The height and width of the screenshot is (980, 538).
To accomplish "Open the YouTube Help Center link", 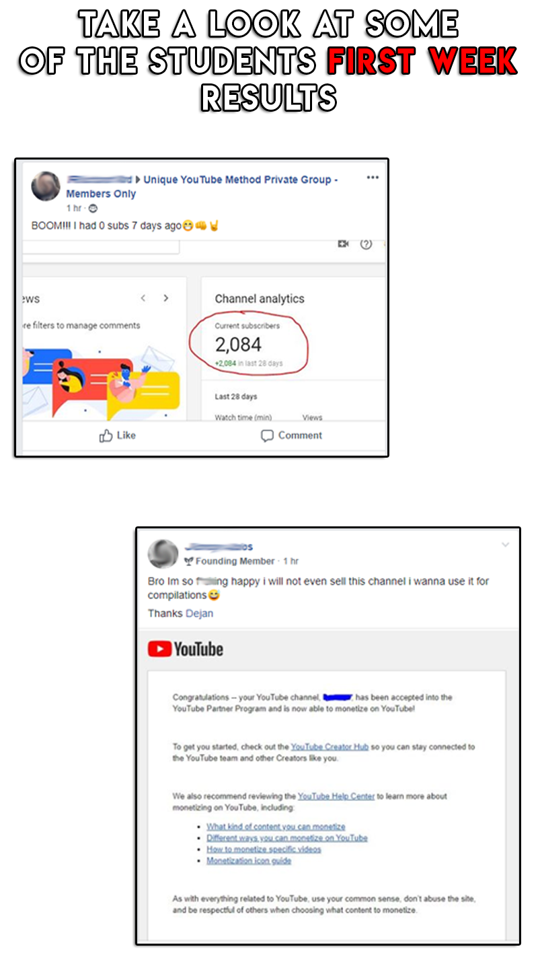I will [x=336, y=796].
